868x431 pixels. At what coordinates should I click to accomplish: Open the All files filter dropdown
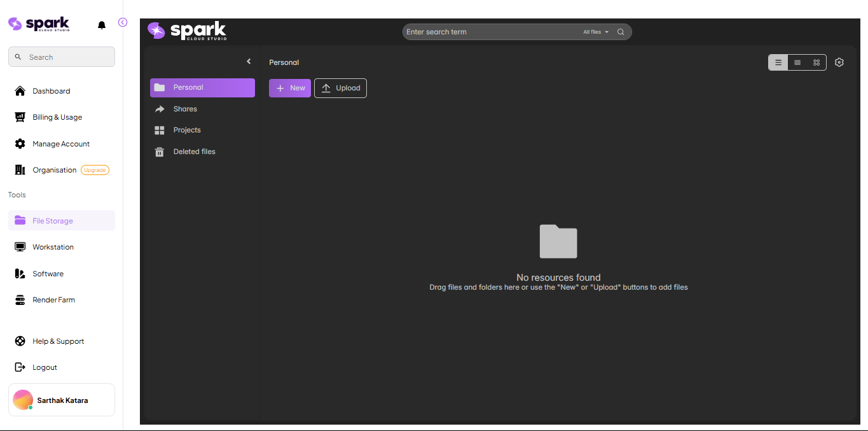tap(595, 31)
